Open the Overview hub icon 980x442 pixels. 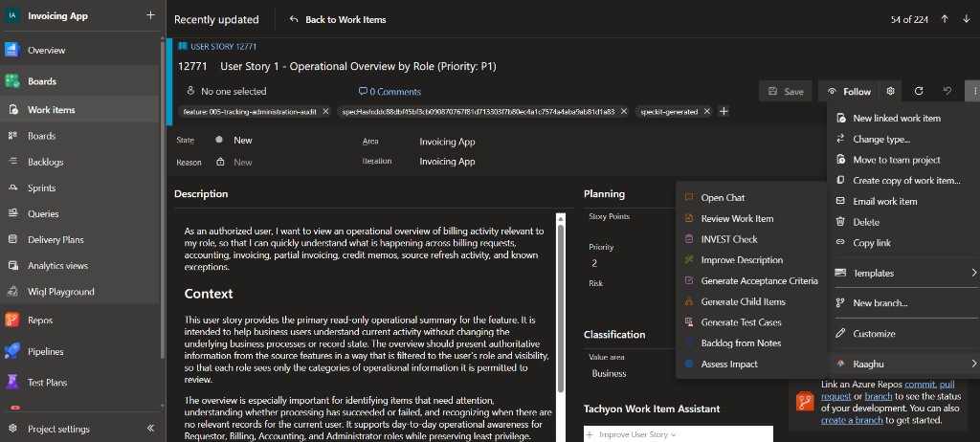(x=12, y=50)
